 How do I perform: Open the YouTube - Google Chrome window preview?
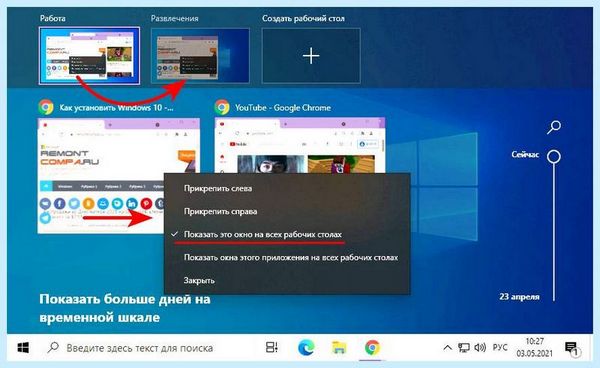[x=300, y=145]
